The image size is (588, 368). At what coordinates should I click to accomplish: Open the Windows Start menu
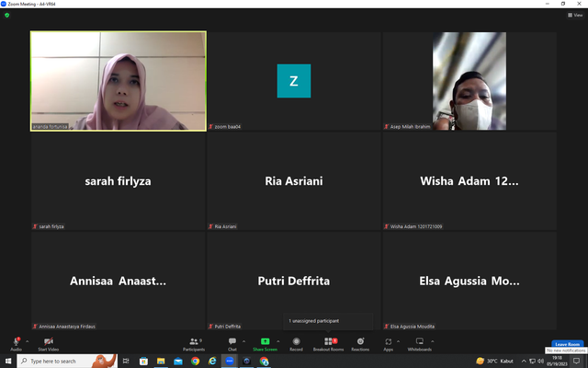coord(8,361)
